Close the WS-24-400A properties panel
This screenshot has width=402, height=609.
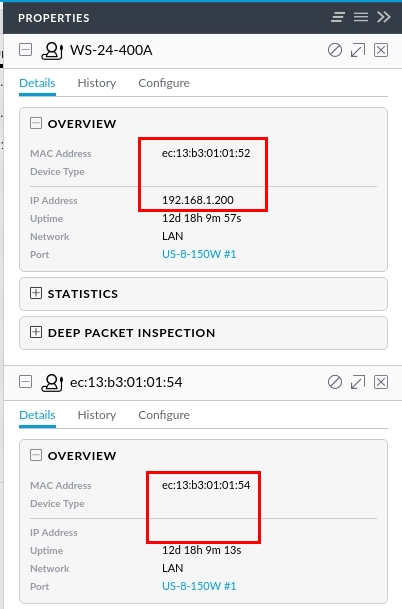[381, 50]
